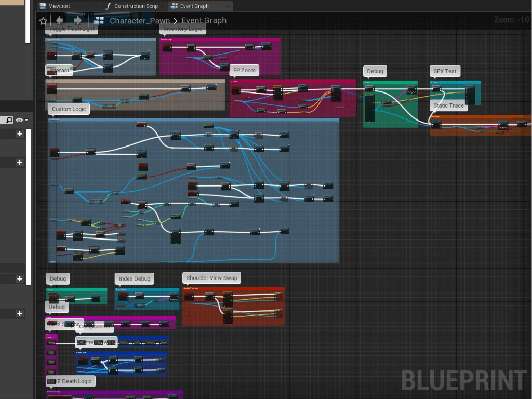Click the blueprint icon beside Character_Pawn
This screenshot has width=532, height=399.
pyautogui.click(x=99, y=21)
